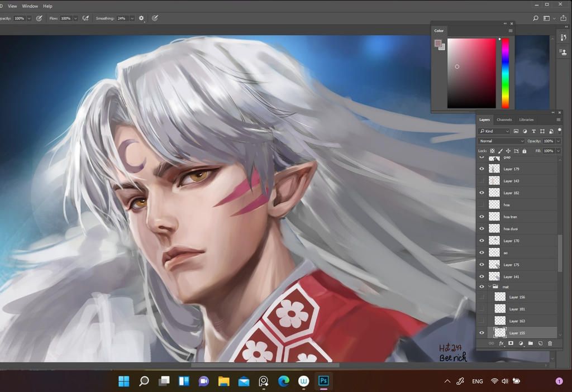Create a new layer group

click(531, 343)
